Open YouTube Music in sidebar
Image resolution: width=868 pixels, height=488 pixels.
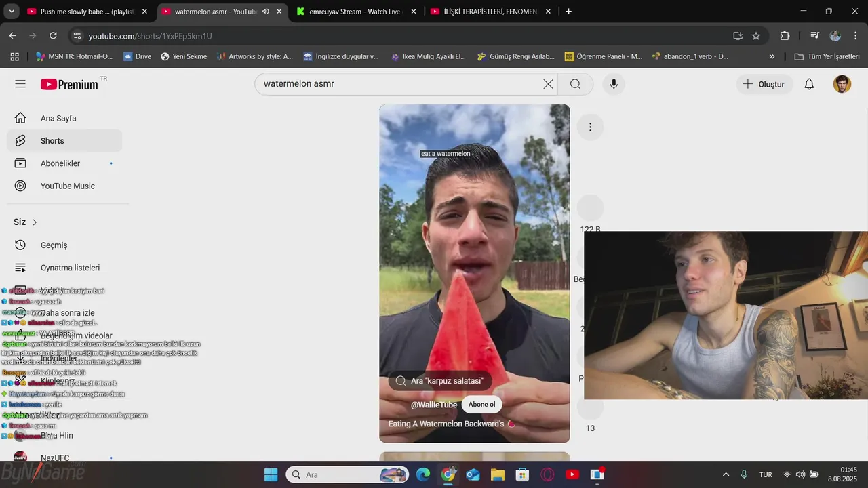coord(64,186)
